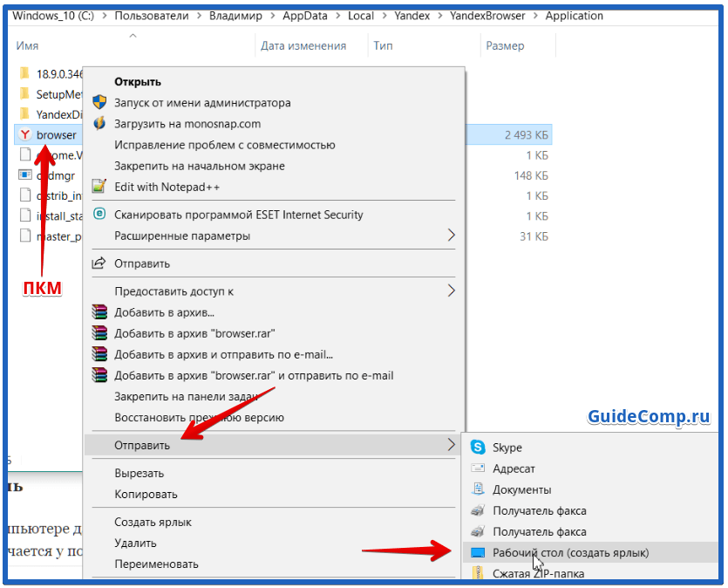This screenshot has height=588, width=728.
Task: Click the desktop icon for Рабочий стол
Action: click(478, 553)
